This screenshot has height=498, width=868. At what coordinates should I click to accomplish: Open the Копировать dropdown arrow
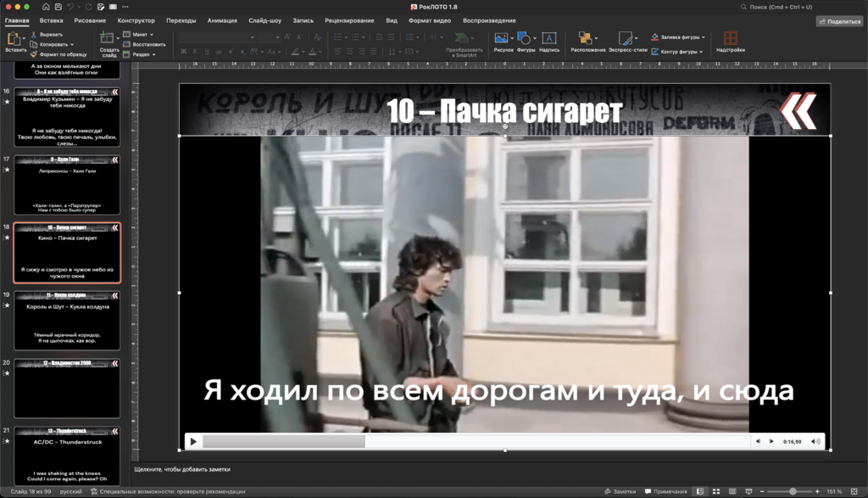pos(72,44)
